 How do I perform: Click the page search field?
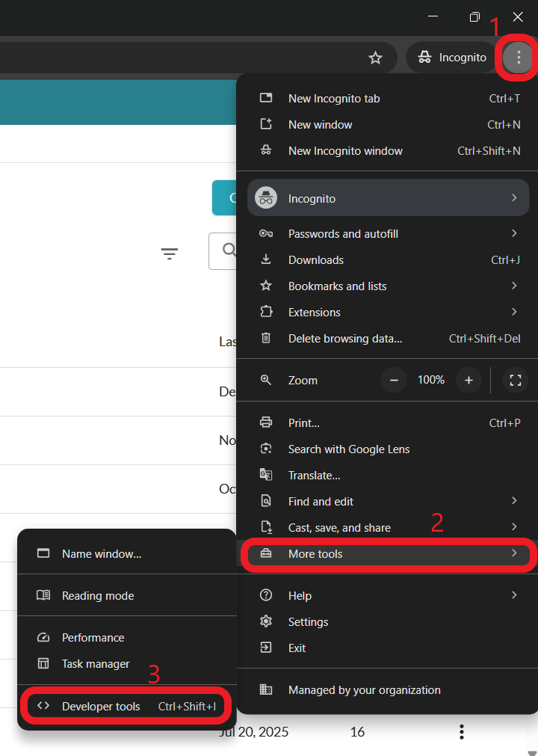[223, 251]
